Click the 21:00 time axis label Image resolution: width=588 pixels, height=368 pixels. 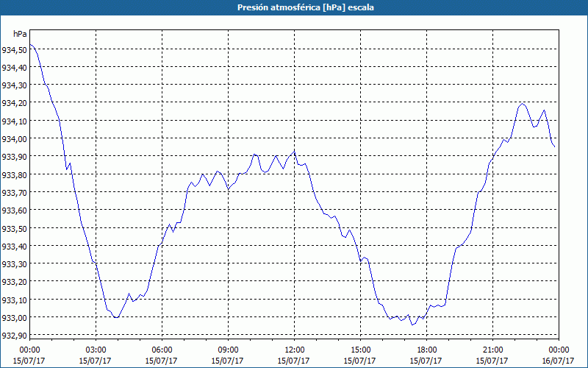click(492, 350)
